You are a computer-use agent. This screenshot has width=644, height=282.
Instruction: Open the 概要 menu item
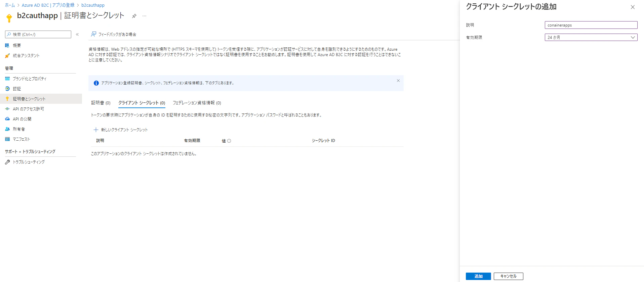(x=17, y=45)
